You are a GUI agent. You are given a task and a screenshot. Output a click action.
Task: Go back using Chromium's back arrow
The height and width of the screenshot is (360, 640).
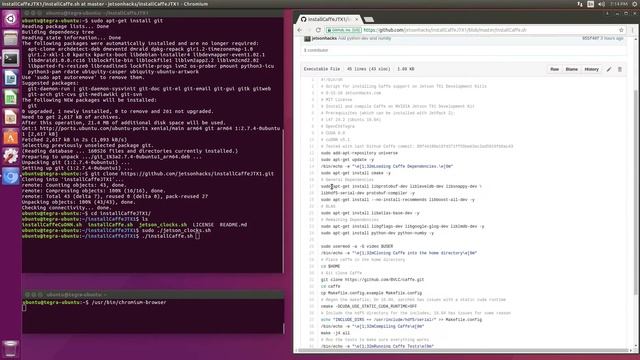(x=300, y=30)
